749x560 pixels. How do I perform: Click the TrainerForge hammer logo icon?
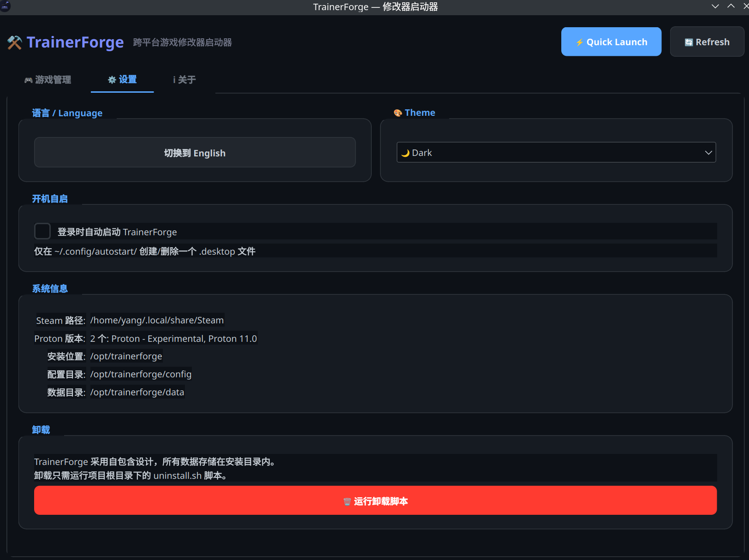pyautogui.click(x=15, y=42)
